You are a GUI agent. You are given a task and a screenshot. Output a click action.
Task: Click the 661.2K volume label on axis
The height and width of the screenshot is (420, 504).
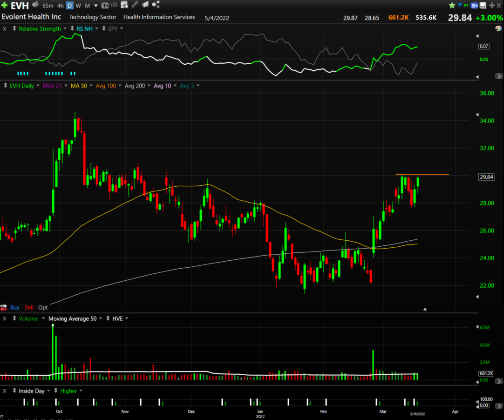tap(486, 373)
